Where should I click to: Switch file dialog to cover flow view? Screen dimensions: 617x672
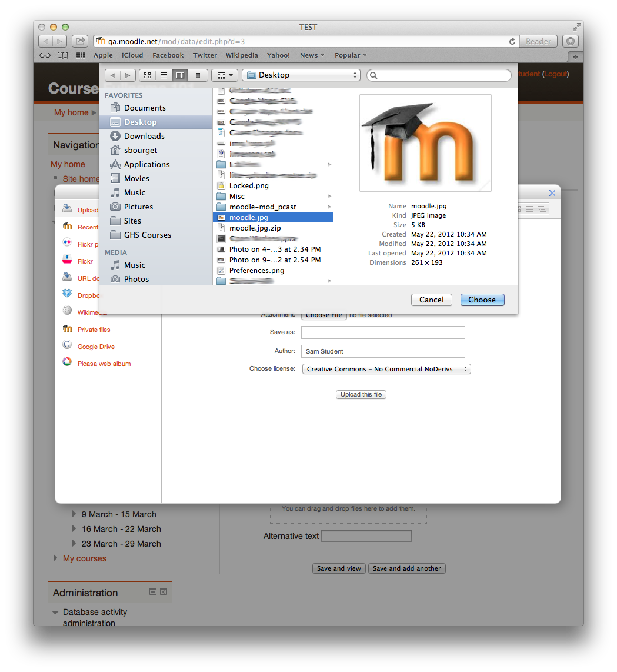click(198, 75)
